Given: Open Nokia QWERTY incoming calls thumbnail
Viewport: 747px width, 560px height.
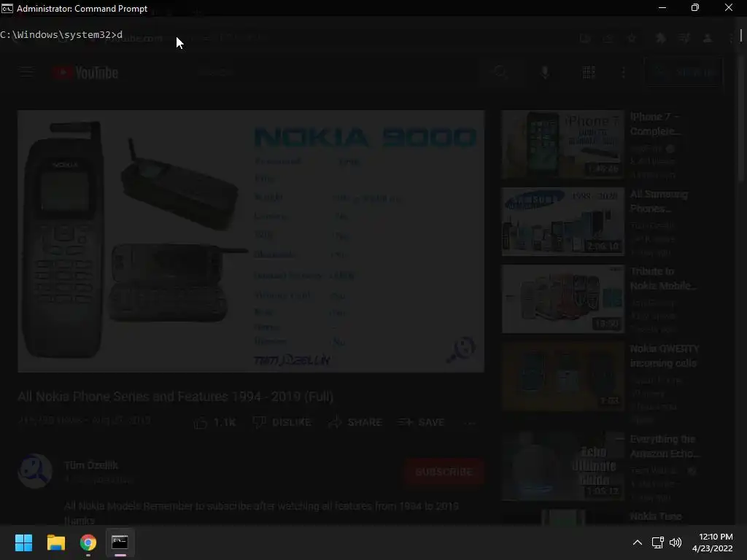Looking at the screenshot, I should tap(562, 376).
